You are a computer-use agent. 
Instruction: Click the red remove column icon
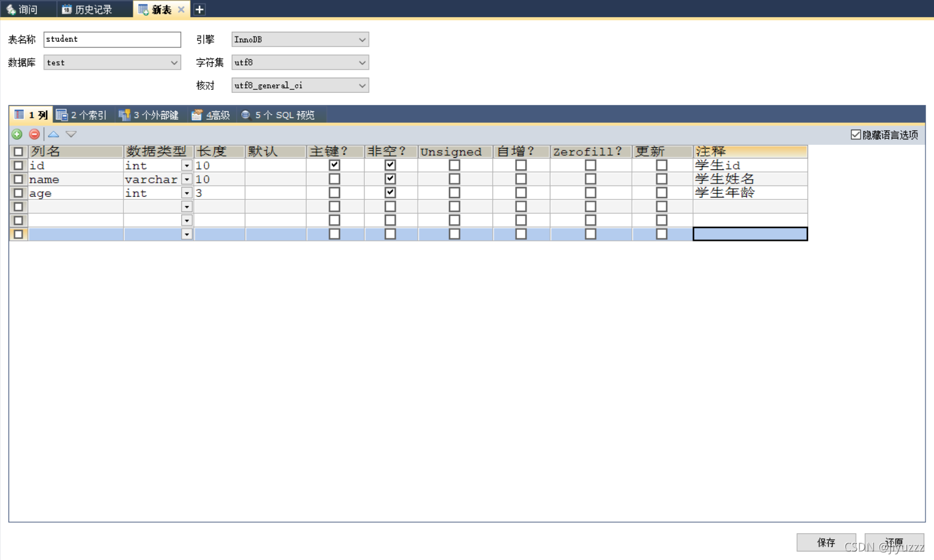pyautogui.click(x=34, y=134)
